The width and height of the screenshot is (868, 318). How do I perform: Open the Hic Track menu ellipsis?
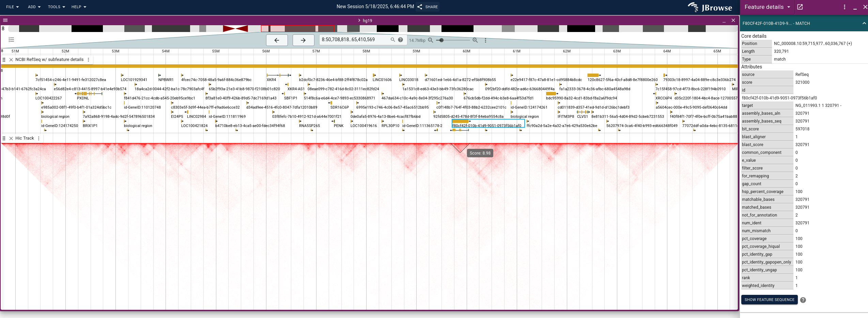click(x=39, y=138)
